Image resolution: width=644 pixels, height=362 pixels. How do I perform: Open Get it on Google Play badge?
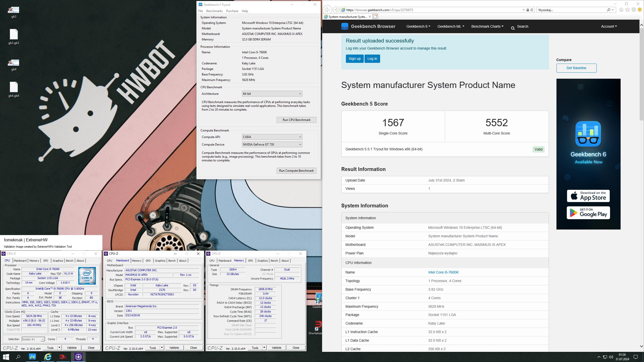pyautogui.click(x=588, y=213)
